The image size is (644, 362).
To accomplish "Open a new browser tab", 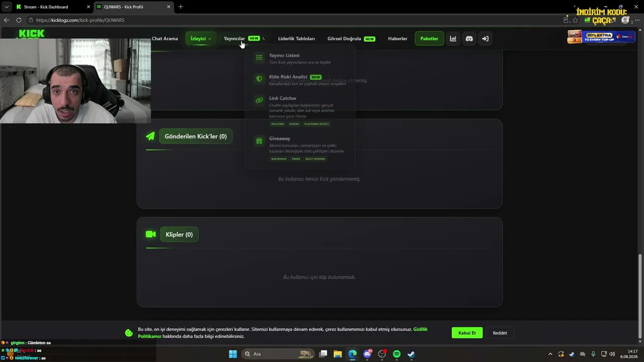I will [x=181, y=7].
